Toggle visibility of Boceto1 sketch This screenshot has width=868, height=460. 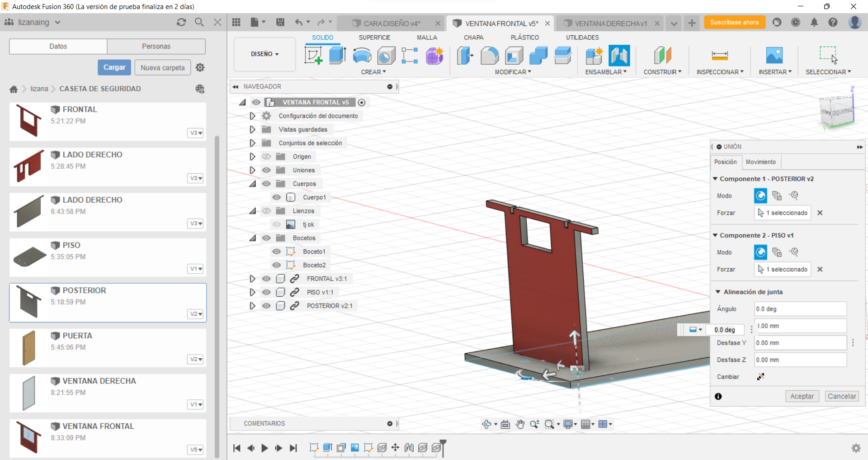tap(277, 251)
